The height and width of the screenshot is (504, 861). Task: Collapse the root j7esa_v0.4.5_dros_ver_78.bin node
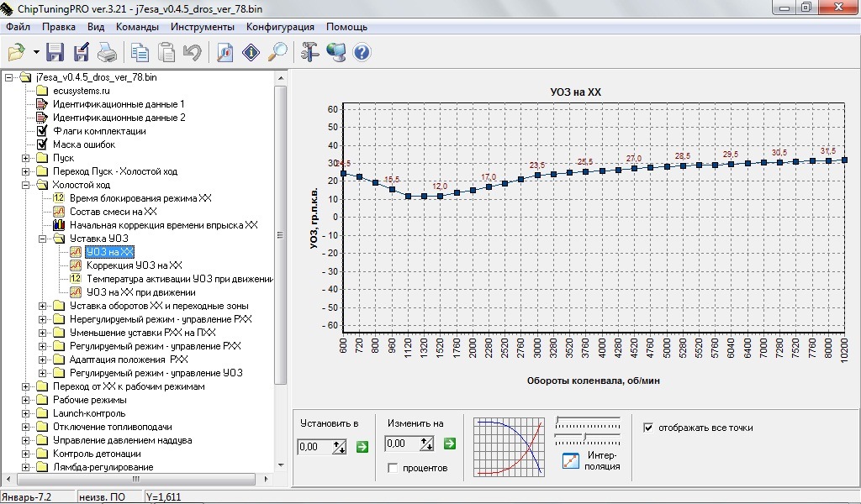click(x=8, y=77)
